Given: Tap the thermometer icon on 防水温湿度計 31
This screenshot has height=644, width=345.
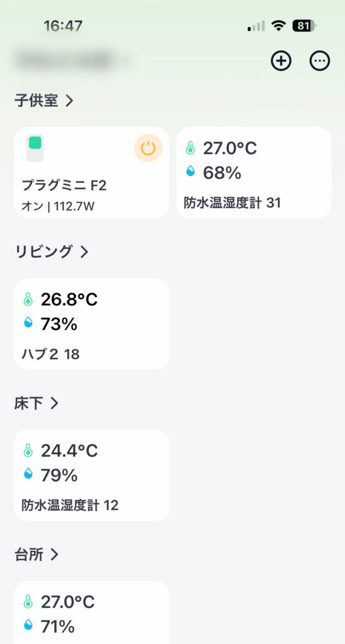Looking at the screenshot, I should coord(190,148).
